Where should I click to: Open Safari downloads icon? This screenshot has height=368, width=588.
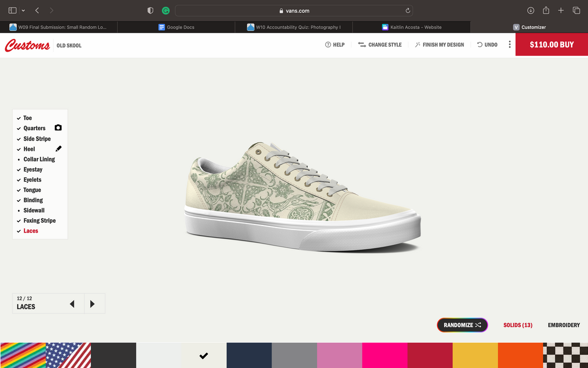pyautogui.click(x=530, y=10)
